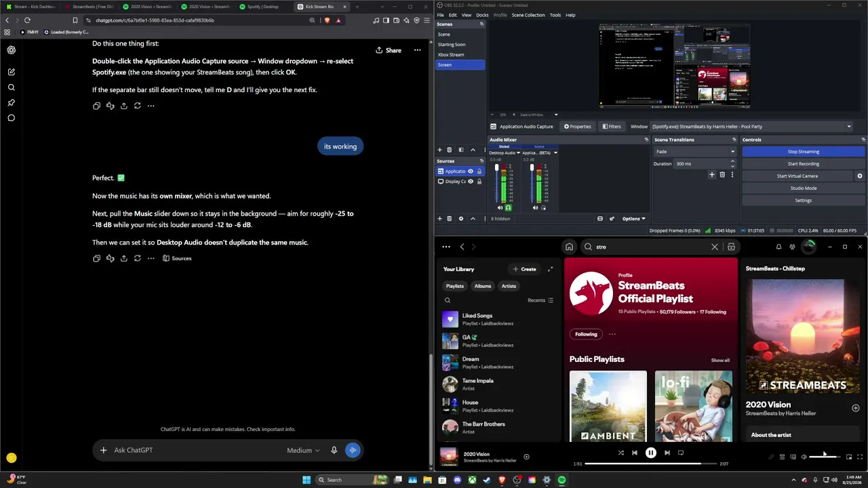Open advanced audio properties gears in OBS mixer
This screenshot has height=488, width=868.
pos(611,218)
